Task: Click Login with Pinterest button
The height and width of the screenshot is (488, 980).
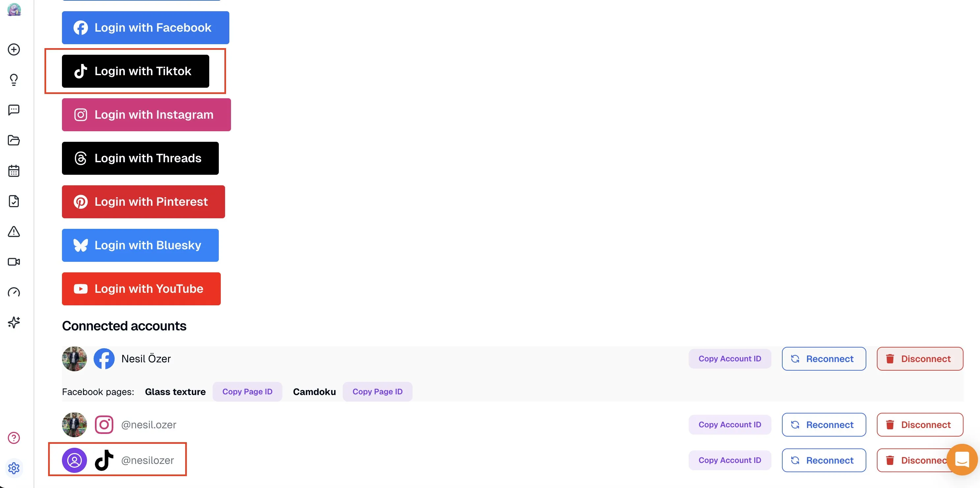Action: click(143, 202)
